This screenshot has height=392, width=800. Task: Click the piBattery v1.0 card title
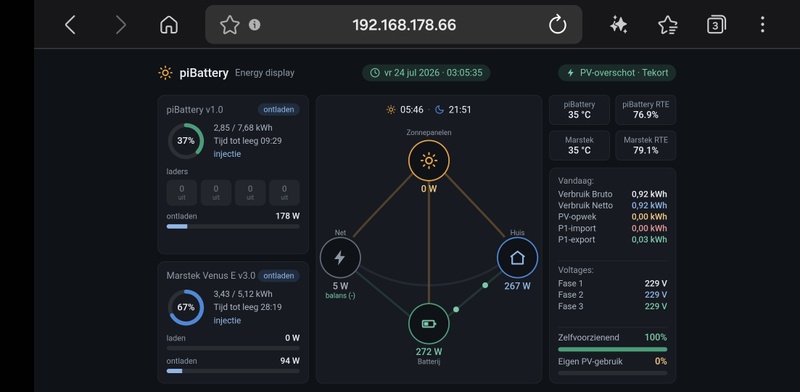click(x=194, y=110)
